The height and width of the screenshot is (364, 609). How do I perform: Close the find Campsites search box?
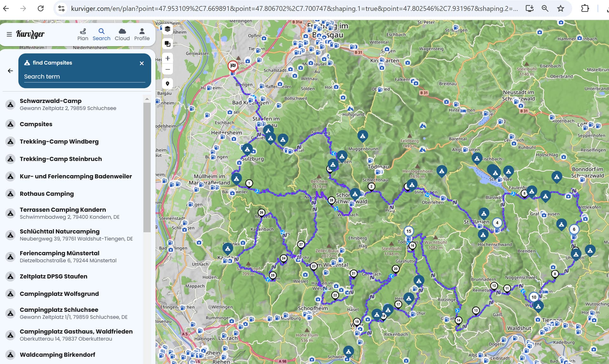[142, 63]
